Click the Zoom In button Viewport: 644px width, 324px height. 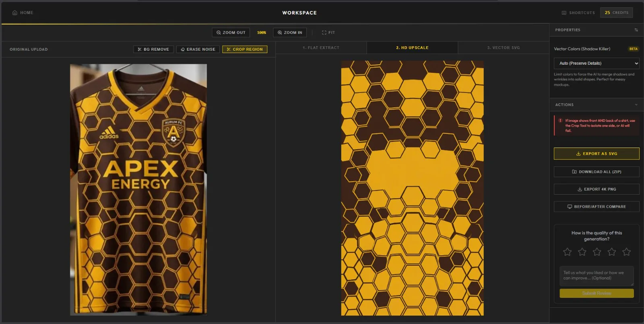pyautogui.click(x=290, y=33)
